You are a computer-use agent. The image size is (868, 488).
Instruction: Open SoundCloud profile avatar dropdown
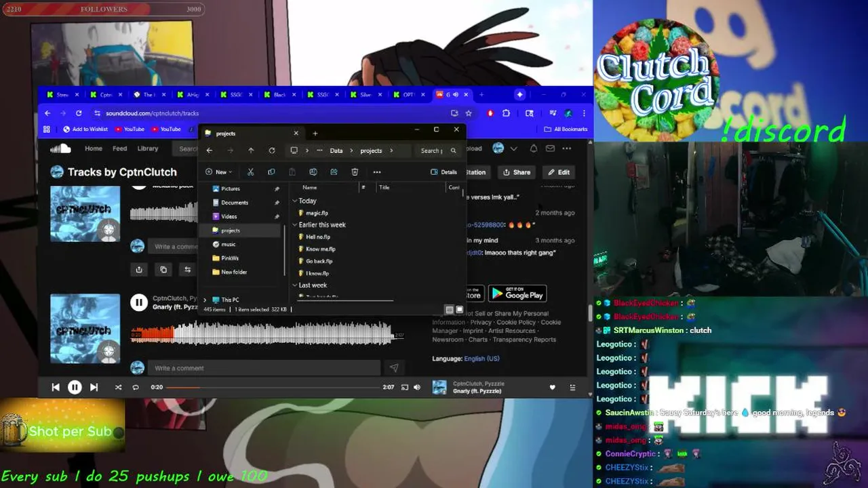coord(505,148)
